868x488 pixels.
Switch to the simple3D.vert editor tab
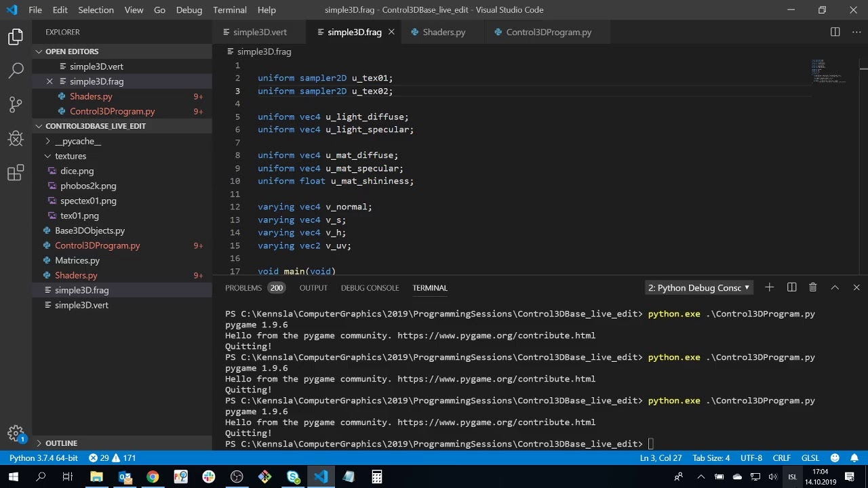tap(260, 32)
